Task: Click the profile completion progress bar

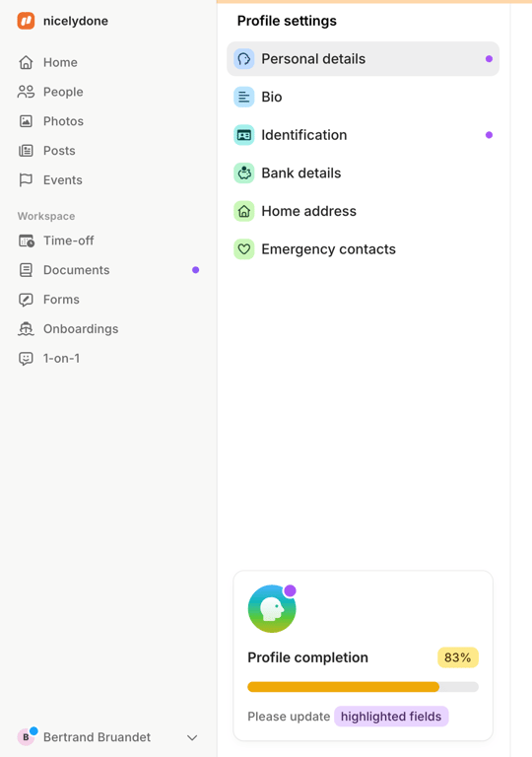Action: click(363, 687)
